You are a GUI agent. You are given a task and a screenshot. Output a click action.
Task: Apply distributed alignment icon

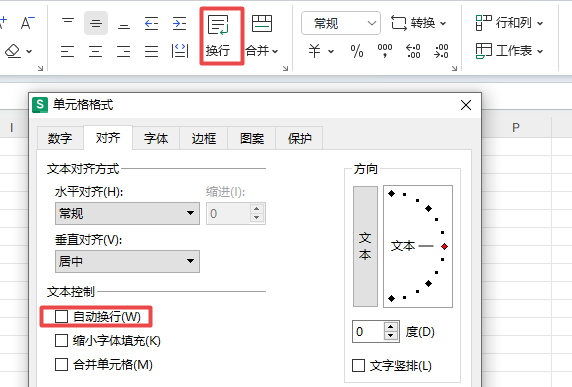(x=179, y=51)
